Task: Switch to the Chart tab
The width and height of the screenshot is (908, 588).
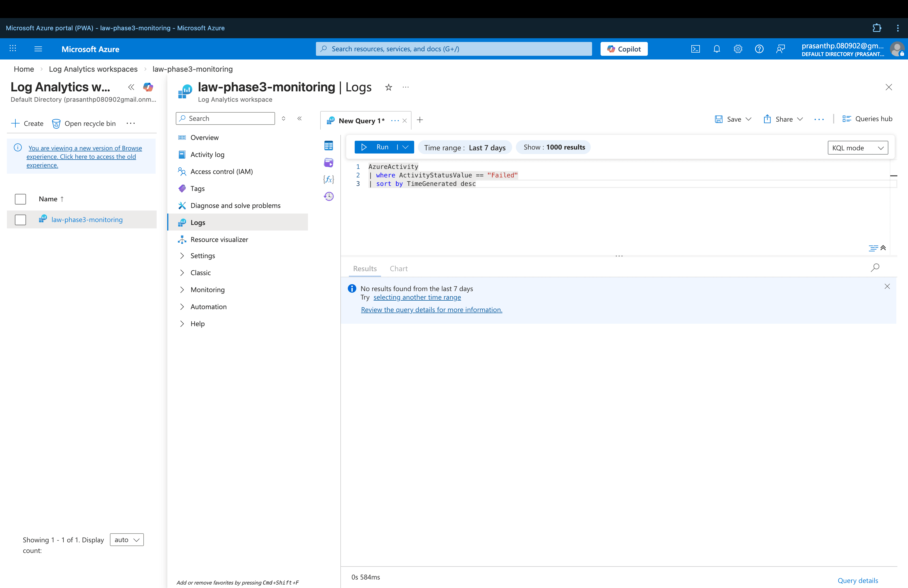Action: [398, 269]
